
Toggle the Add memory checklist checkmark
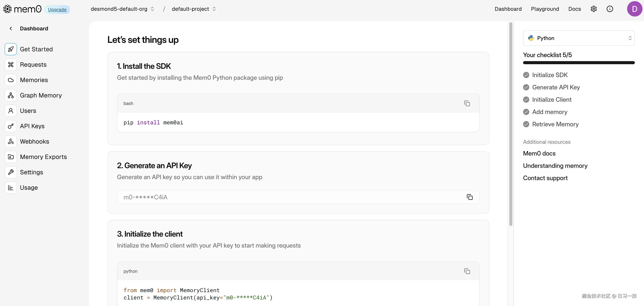click(x=526, y=112)
